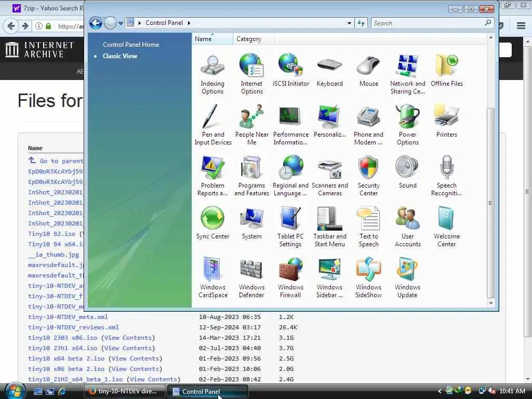Open Windows SideShow icon
The width and height of the screenshot is (532, 399).
[368, 277]
